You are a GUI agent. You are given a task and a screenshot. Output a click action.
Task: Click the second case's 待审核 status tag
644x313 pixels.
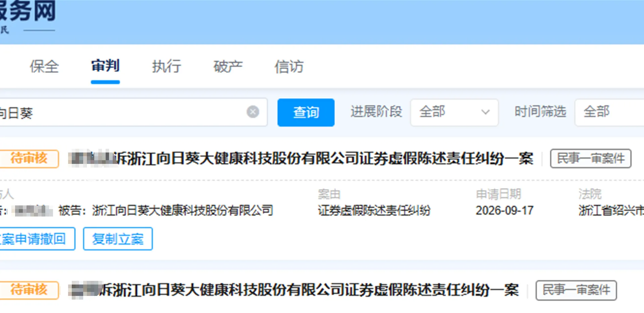29,290
